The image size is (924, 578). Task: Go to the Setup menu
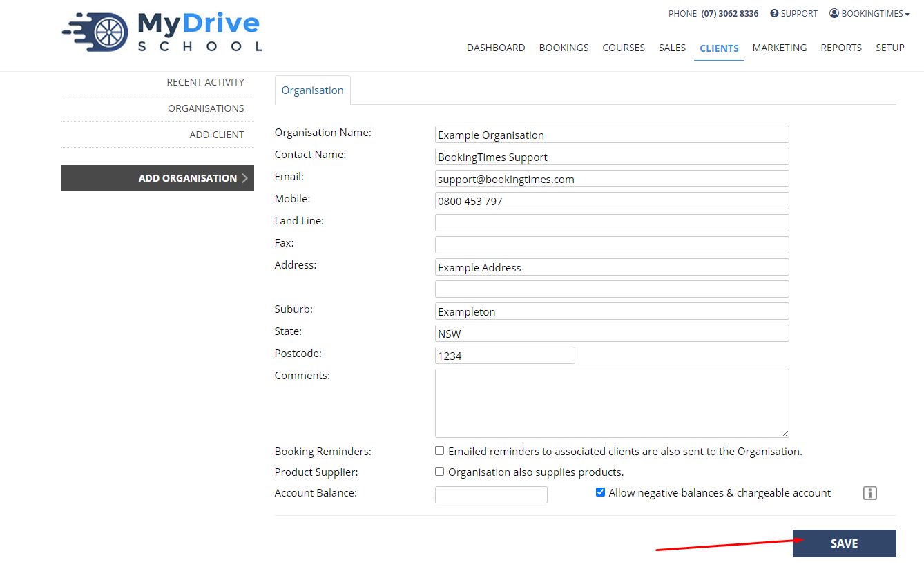coord(890,48)
